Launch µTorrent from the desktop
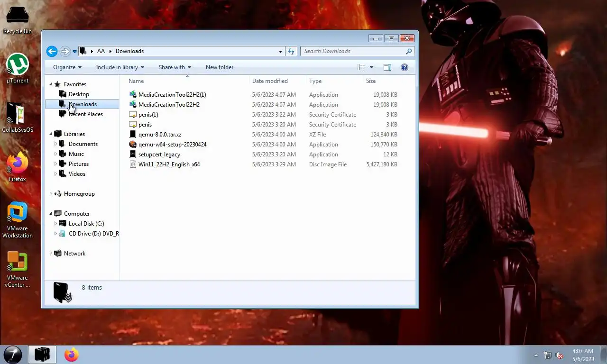The width and height of the screenshot is (607, 364). click(18, 69)
